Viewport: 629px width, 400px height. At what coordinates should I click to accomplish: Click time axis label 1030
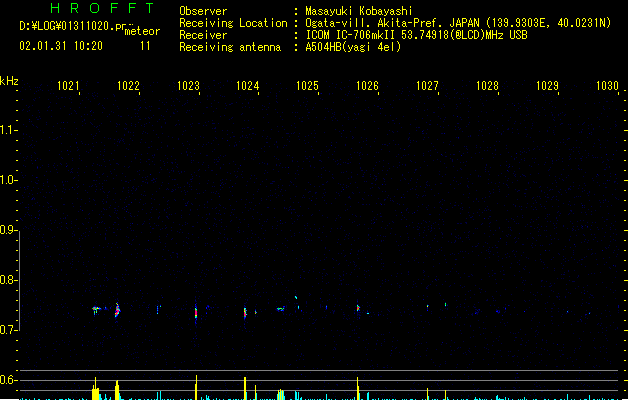[607, 86]
